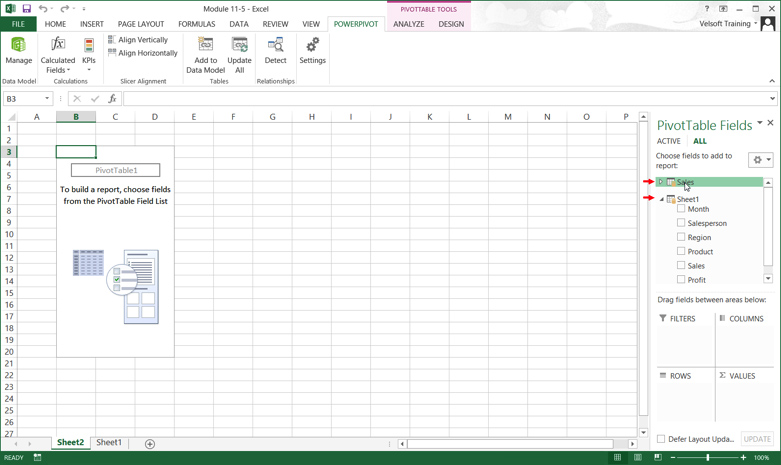
Task: Click Align Vertically slicer option
Action: pos(138,40)
